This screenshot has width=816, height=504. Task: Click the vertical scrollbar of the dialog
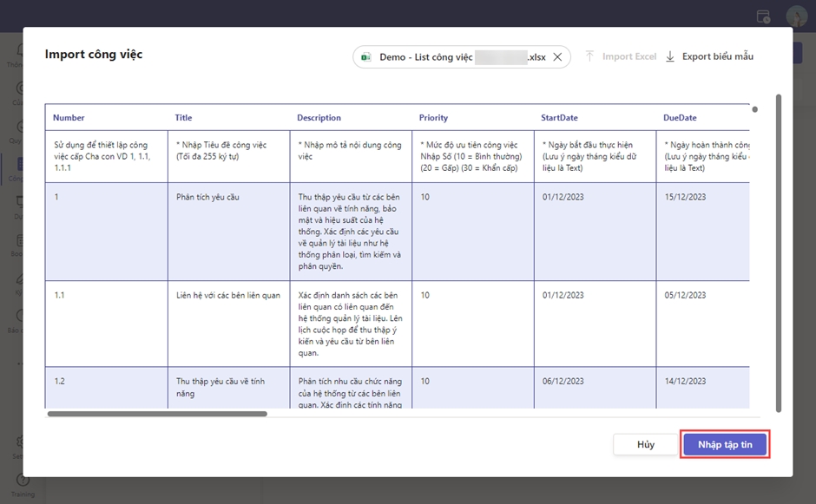(x=779, y=252)
